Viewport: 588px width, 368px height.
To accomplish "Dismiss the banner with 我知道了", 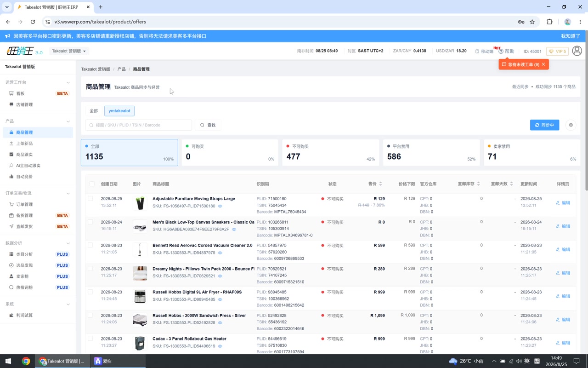I will coord(571,36).
